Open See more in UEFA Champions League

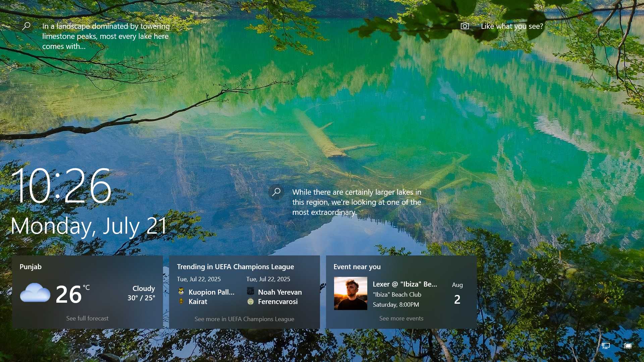[244, 319]
